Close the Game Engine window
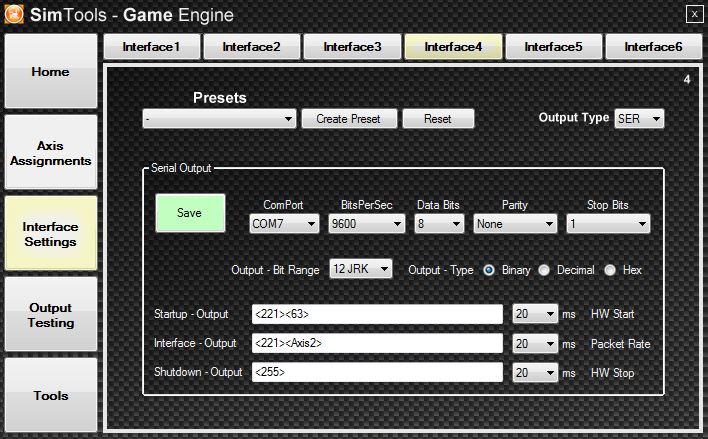708x439 pixels. click(x=694, y=14)
